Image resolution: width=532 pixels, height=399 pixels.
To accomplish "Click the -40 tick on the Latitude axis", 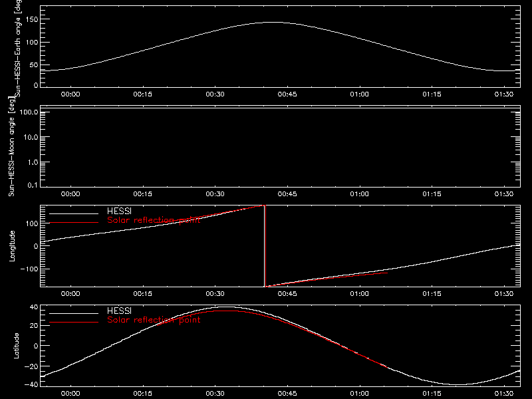I will pos(31,384).
